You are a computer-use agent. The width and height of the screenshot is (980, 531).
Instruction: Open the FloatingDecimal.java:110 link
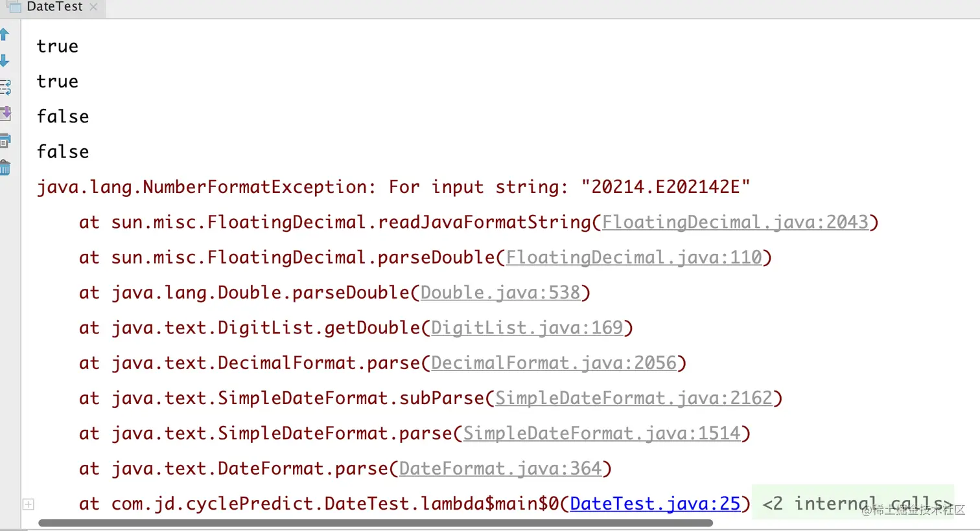point(634,257)
